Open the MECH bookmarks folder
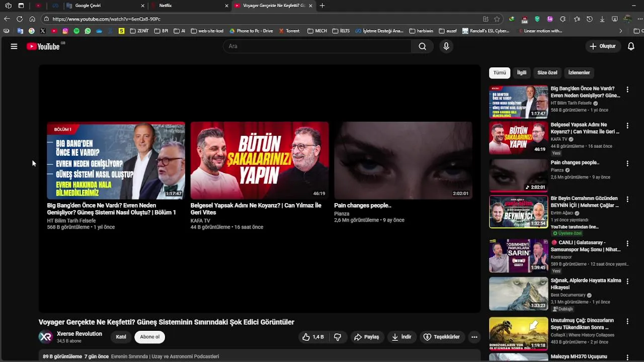This screenshot has width=644, height=362. tap(317, 31)
